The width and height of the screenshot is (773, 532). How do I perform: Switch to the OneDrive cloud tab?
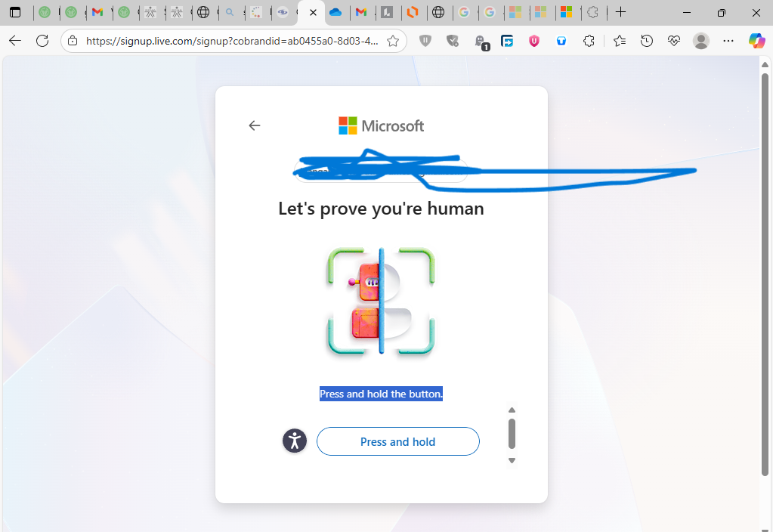coord(335,12)
